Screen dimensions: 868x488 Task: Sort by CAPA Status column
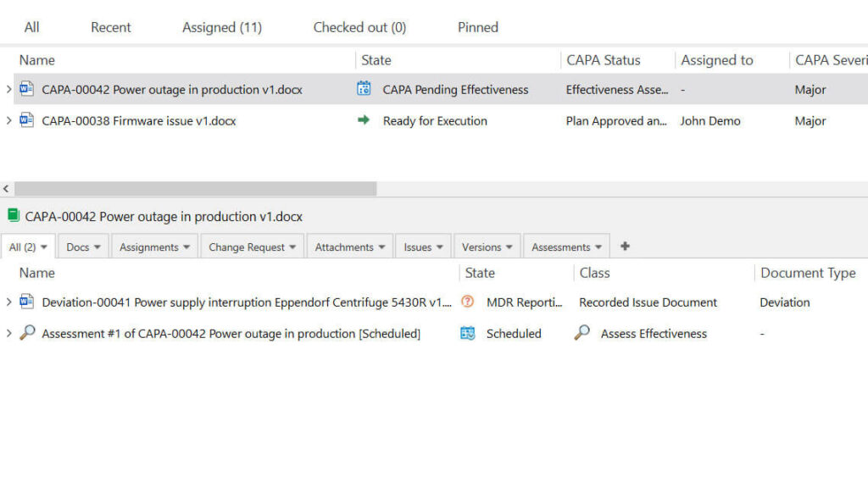pyautogui.click(x=604, y=60)
